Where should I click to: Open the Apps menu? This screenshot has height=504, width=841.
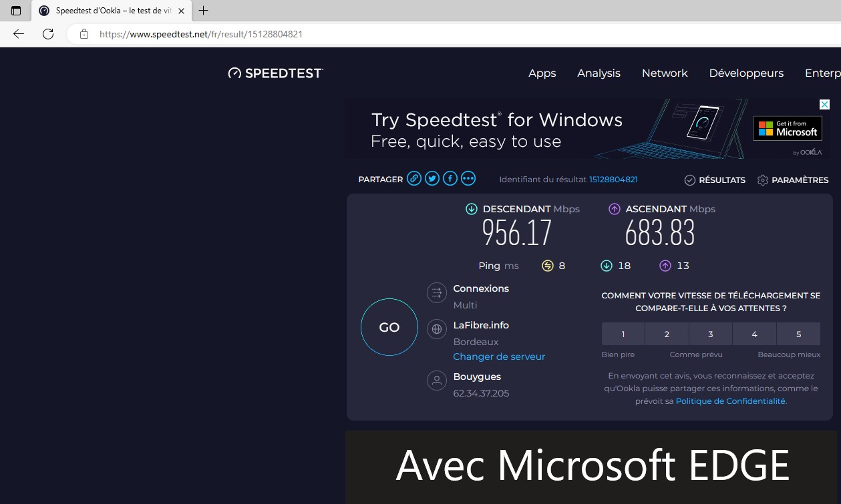point(542,73)
